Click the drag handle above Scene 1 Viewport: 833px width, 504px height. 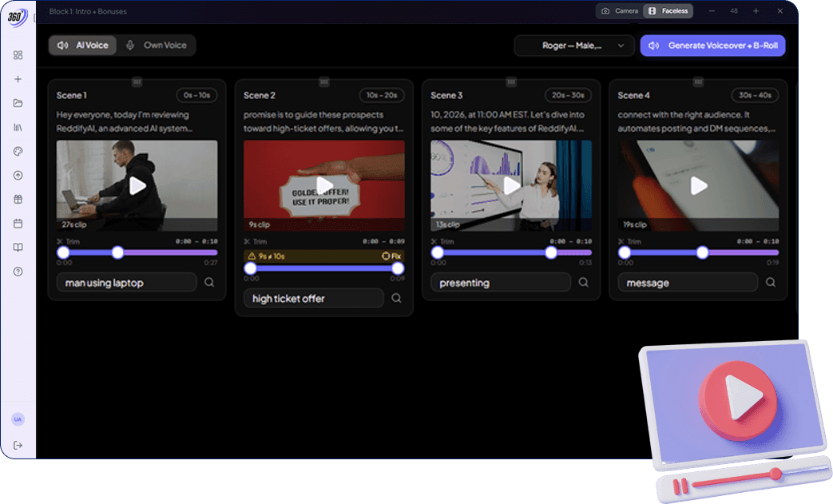(x=137, y=81)
